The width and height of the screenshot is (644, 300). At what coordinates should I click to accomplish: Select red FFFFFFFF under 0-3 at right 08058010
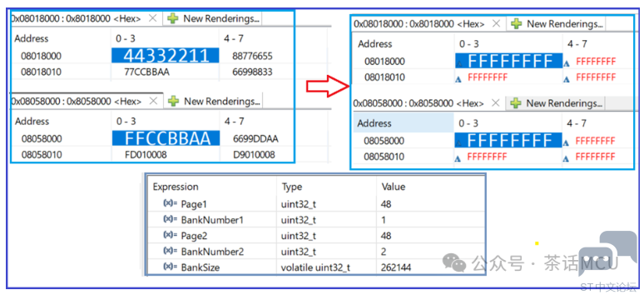[487, 157]
